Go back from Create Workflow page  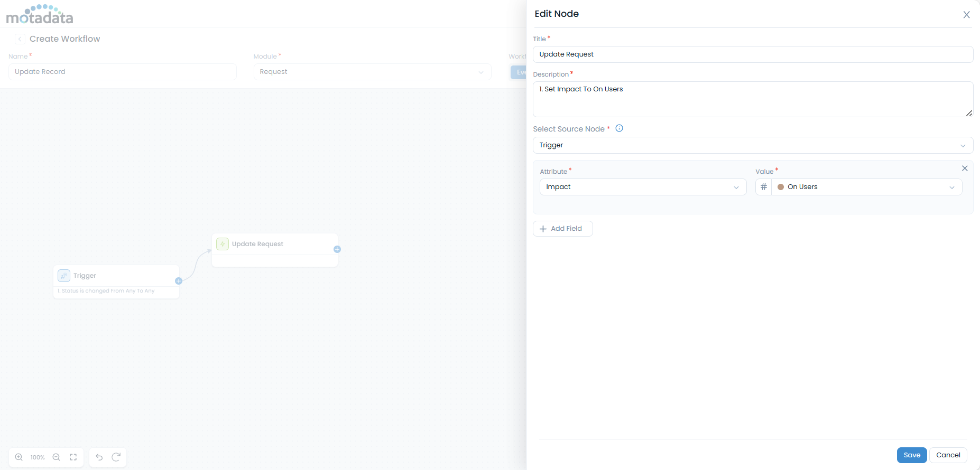pos(20,39)
